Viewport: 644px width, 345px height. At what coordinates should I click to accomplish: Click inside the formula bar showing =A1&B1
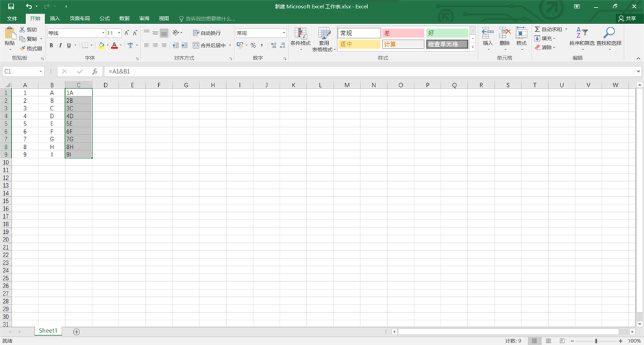(x=343, y=71)
